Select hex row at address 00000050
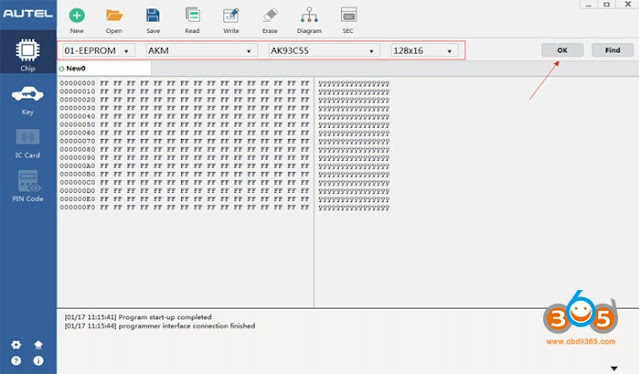Viewport: 640px width, 374px height. [x=184, y=125]
